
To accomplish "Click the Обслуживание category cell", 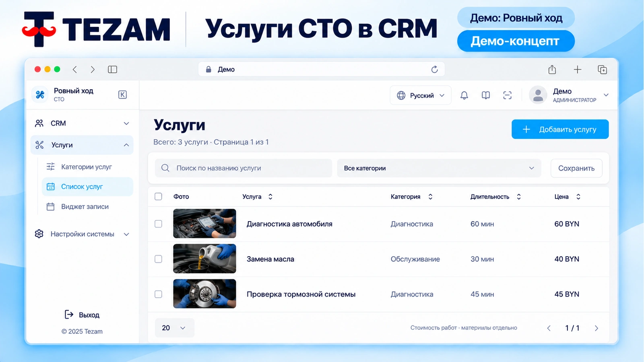I will pyautogui.click(x=415, y=259).
